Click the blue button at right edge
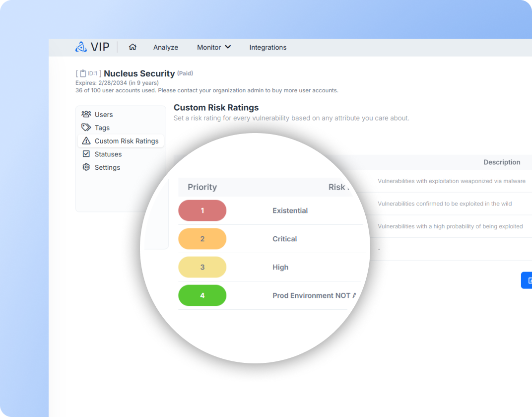The width and height of the screenshot is (532, 417). pos(527,280)
